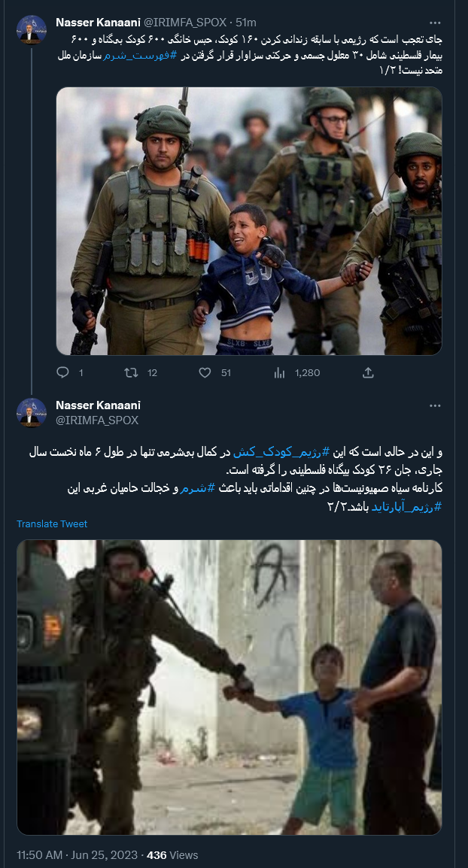Click the 11:50 AM Jun 25, 2023 timestamp
The width and height of the screenshot is (468, 868).
pyautogui.click(x=77, y=855)
